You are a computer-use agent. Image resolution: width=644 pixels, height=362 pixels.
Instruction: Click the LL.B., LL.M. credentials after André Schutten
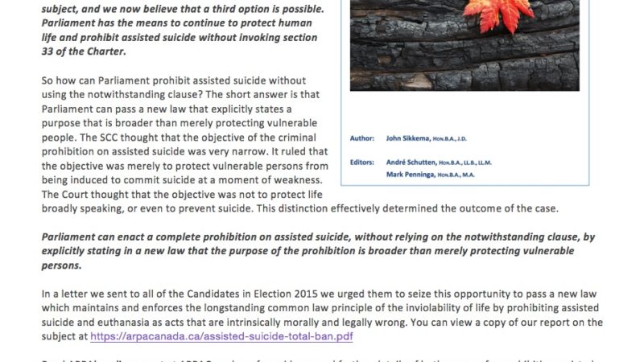point(476,162)
